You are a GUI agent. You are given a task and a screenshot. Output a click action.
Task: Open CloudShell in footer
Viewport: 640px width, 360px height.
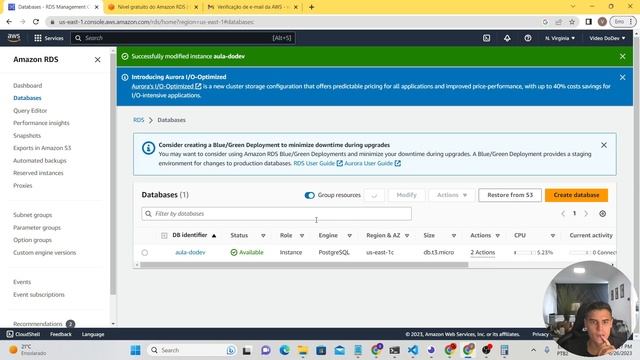(x=23, y=334)
